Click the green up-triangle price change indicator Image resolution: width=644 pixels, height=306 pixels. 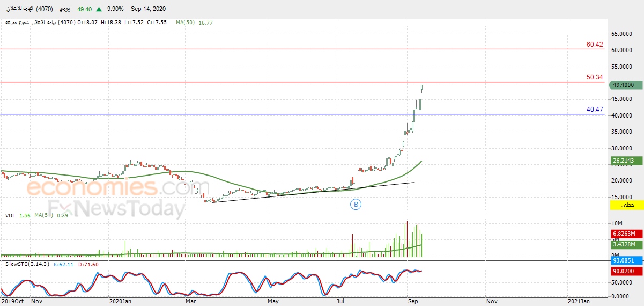[99, 9]
